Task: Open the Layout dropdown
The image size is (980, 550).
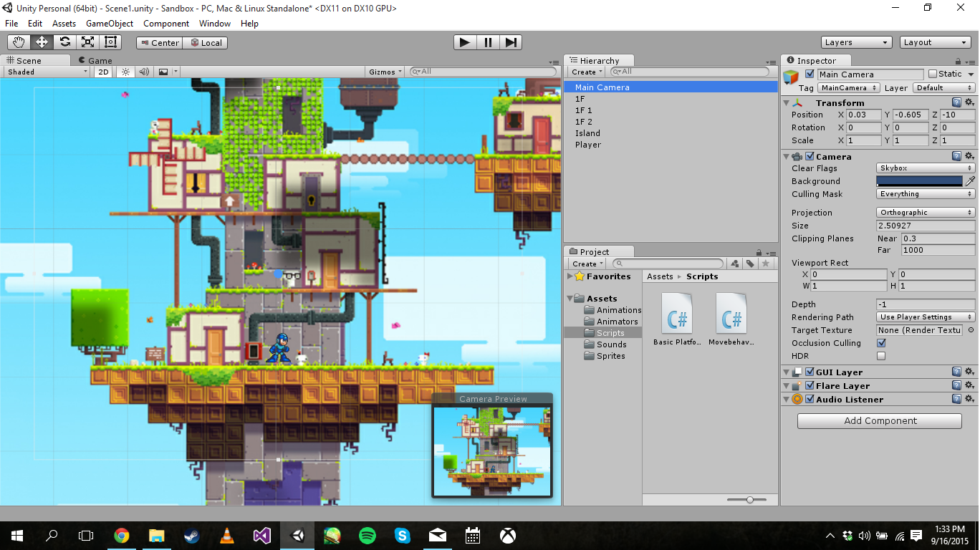Action: pyautogui.click(x=935, y=42)
